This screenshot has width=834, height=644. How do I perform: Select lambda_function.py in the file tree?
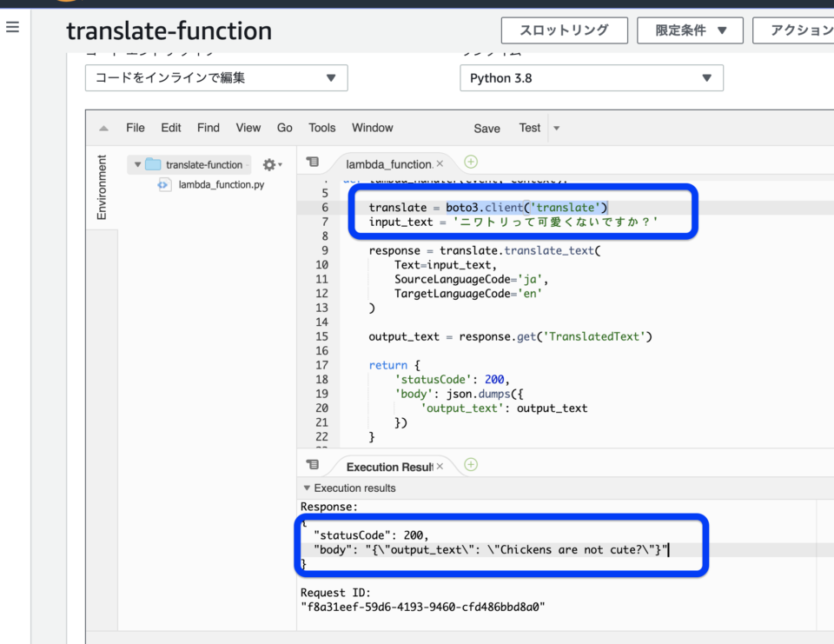coord(222,185)
